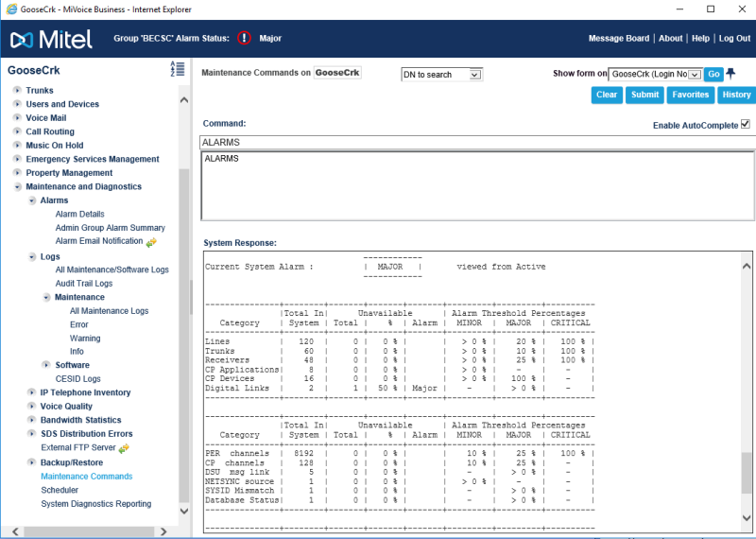Expand the Trunks tree node
The height and width of the screenshot is (539, 756).
tap(17, 90)
